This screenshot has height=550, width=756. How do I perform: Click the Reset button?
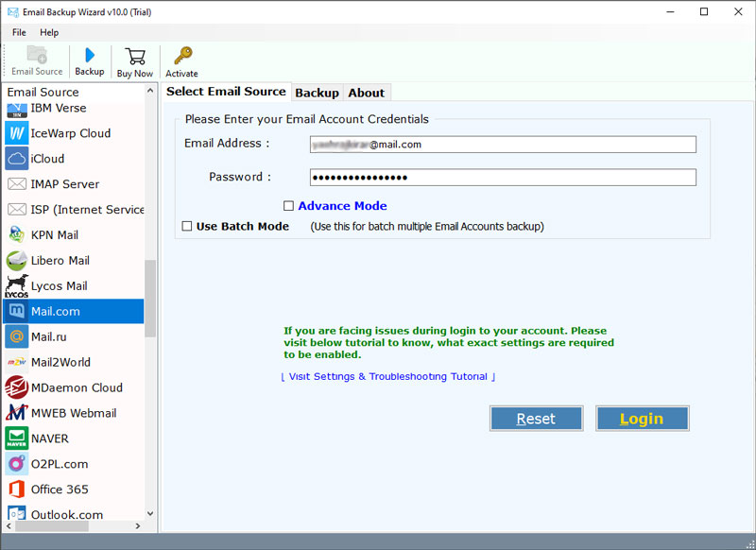[x=536, y=419]
